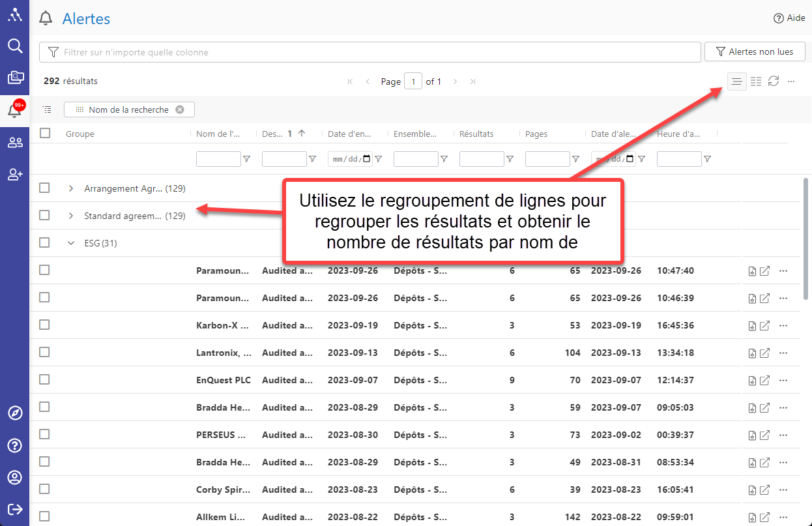The image size is (812, 526).
Task: Activate the row grouping view icon
Action: pos(736,81)
